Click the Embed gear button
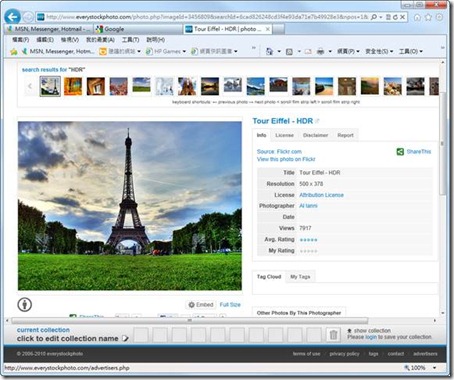454x380 pixels. tap(201, 305)
